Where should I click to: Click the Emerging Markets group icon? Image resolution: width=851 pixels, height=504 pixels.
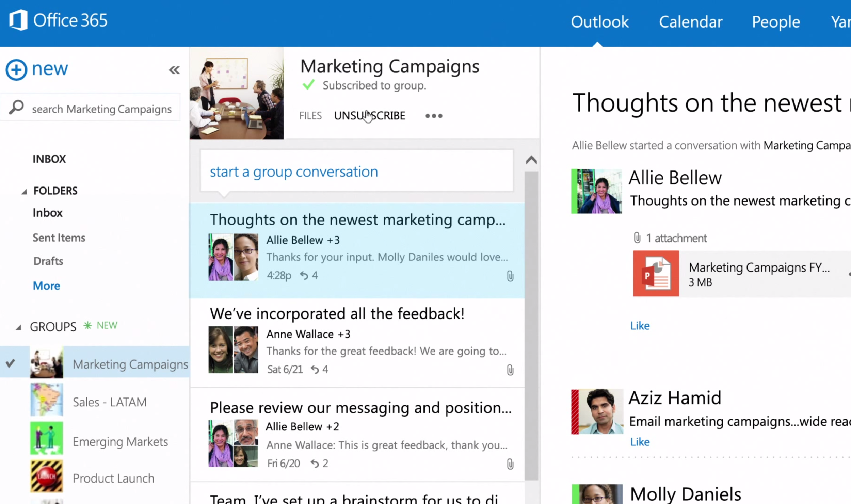pos(47,438)
